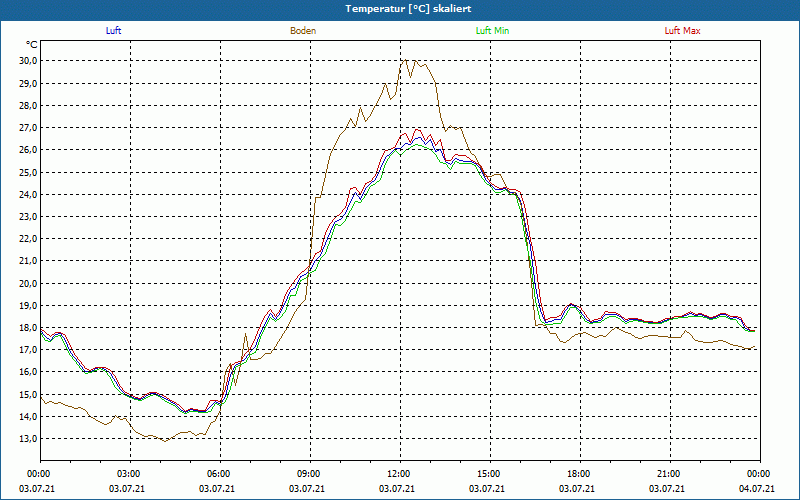Click the red Luft Max legend label

(x=682, y=31)
